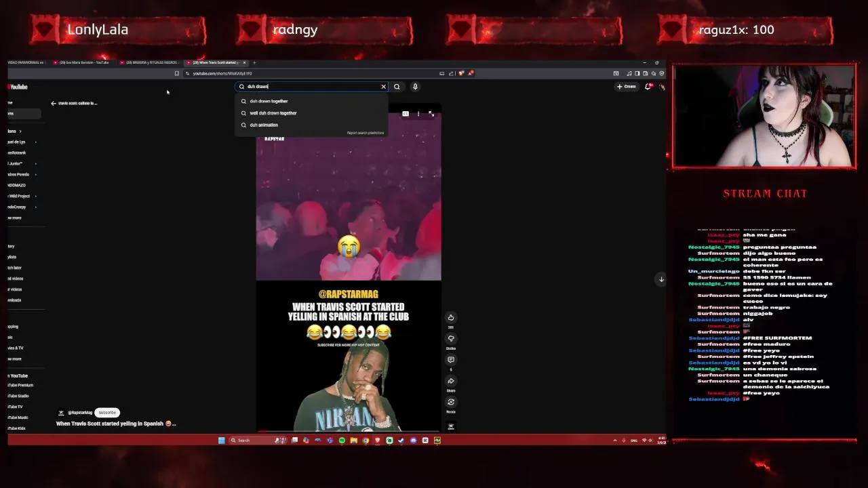Open 'Andres Peredo' subscription in sidebar
Image resolution: width=868 pixels, height=488 pixels.
[17, 174]
